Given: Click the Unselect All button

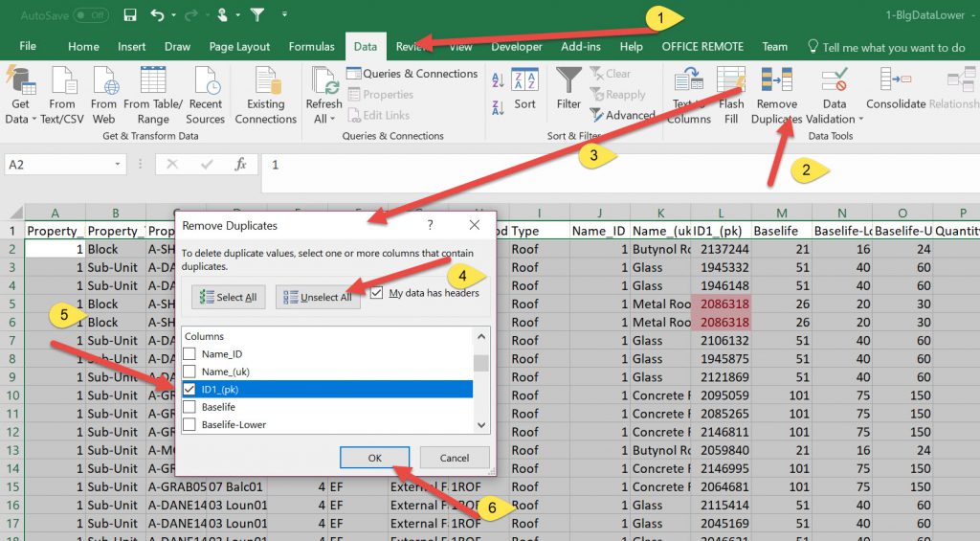Looking at the screenshot, I should [318, 297].
